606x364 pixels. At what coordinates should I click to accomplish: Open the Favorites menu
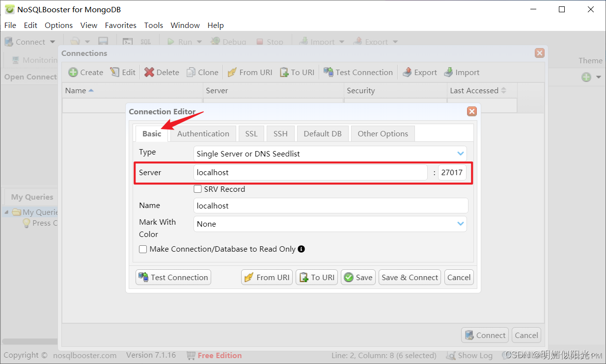click(x=121, y=25)
